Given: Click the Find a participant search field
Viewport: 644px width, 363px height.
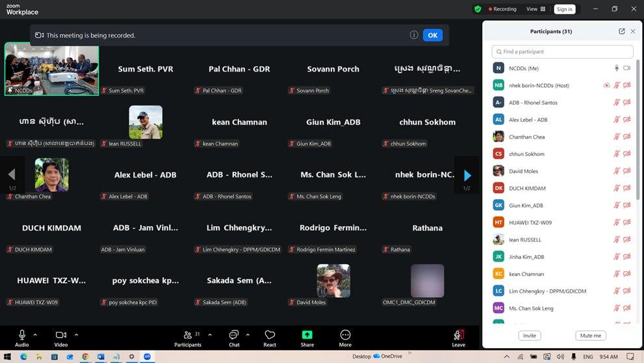Looking at the screenshot, I should pos(562,51).
